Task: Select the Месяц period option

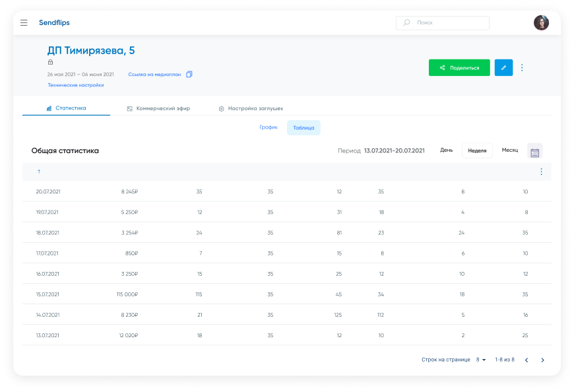Action: pos(510,150)
